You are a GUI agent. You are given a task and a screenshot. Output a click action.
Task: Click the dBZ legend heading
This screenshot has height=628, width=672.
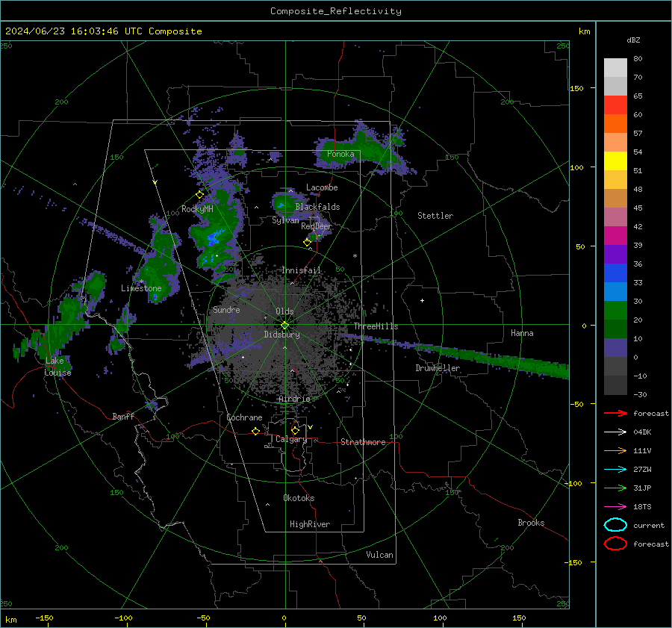pyautogui.click(x=633, y=40)
